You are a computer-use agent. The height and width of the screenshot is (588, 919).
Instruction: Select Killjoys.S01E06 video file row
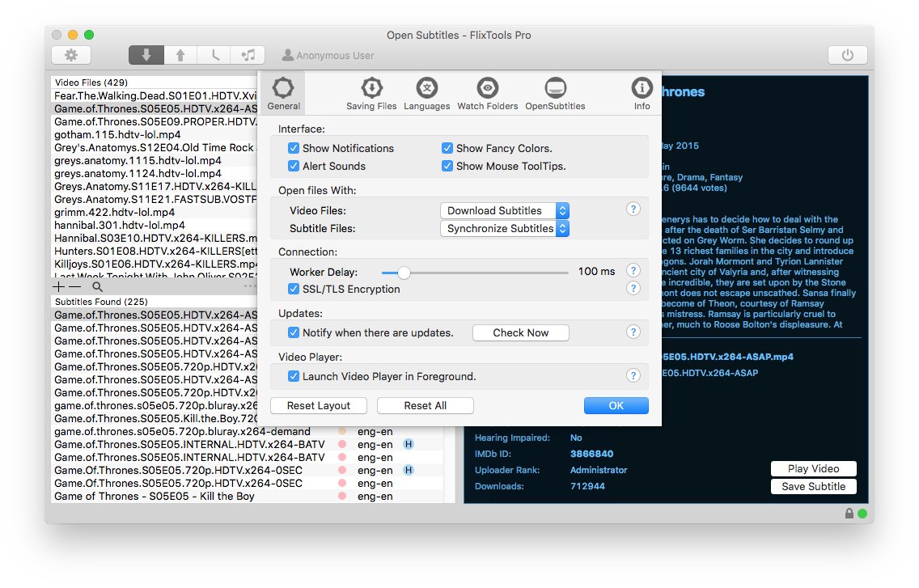[x=155, y=264]
